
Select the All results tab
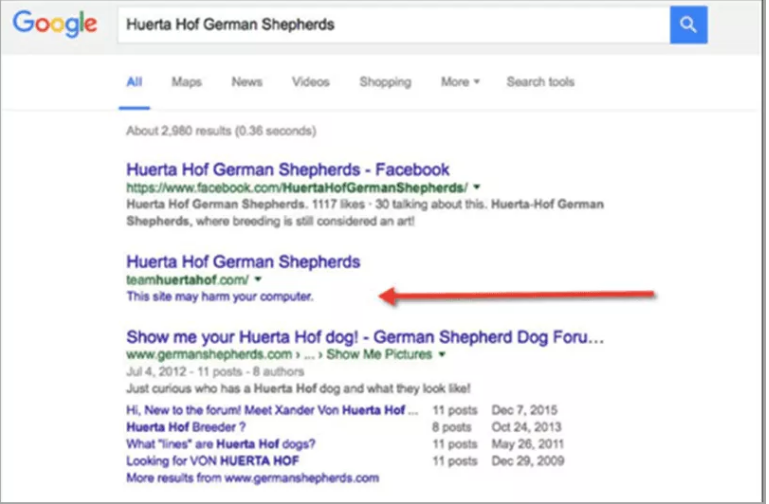click(134, 82)
